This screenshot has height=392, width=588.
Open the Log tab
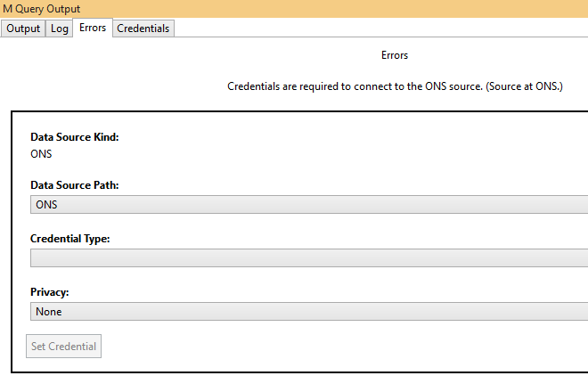click(59, 29)
